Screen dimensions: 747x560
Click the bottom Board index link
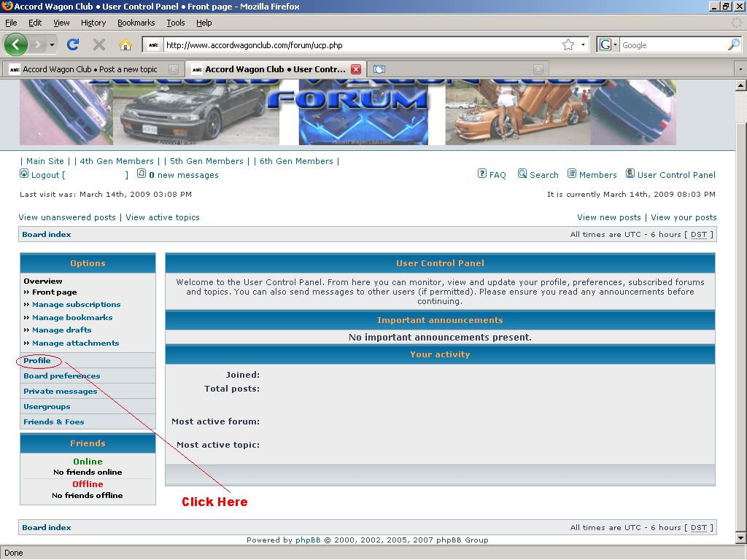(x=47, y=528)
